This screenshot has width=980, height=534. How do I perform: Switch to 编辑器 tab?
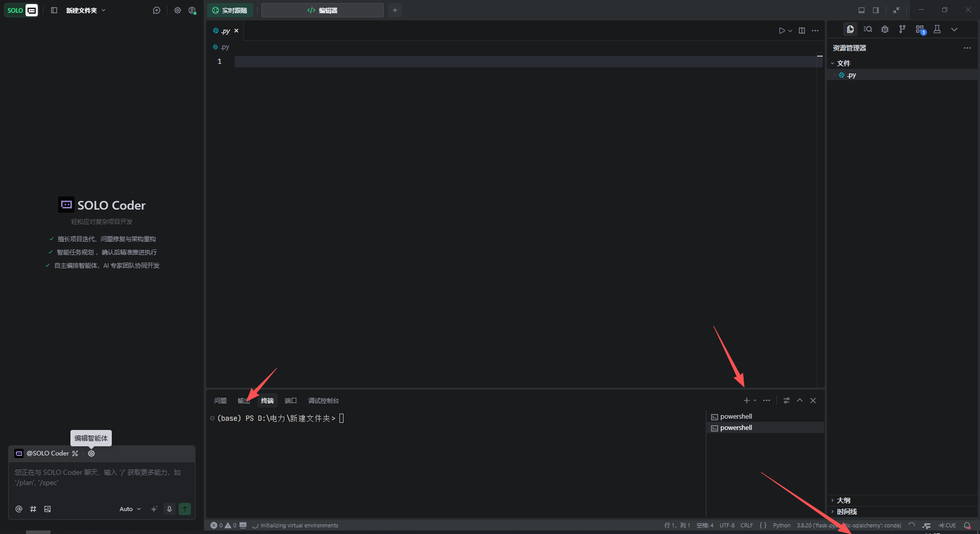(323, 10)
